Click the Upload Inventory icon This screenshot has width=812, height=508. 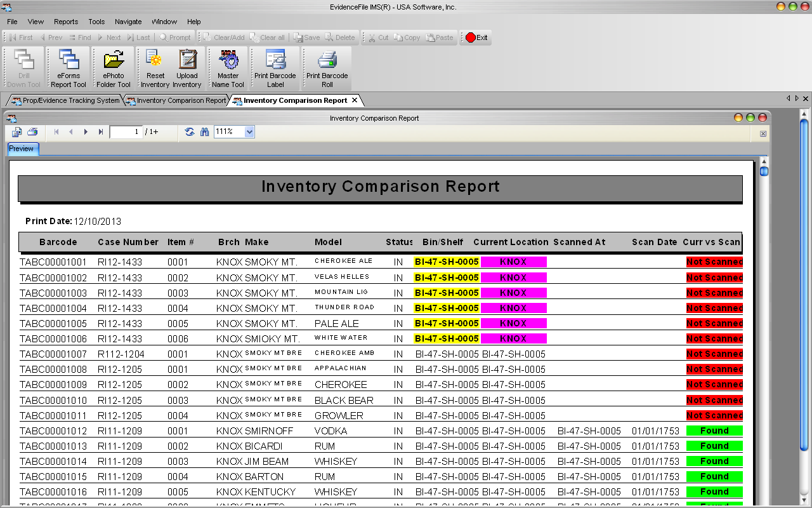click(x=187, y=68)
